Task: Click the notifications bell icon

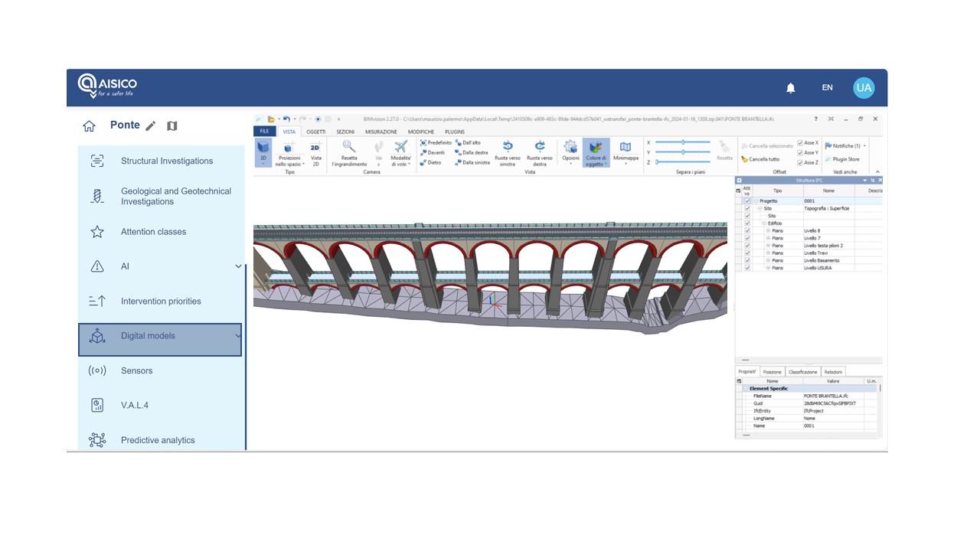Action: (x=791, y=88)
